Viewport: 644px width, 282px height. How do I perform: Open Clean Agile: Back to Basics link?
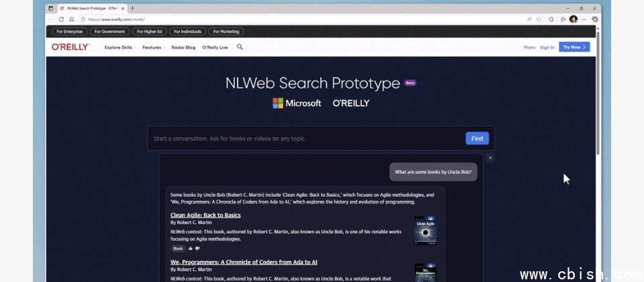(x=205, y=215)
